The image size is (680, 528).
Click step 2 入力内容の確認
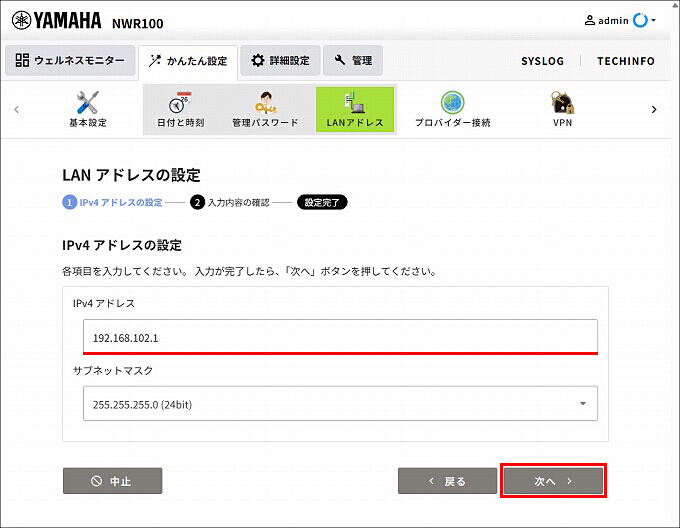click(x=230, y=202)
